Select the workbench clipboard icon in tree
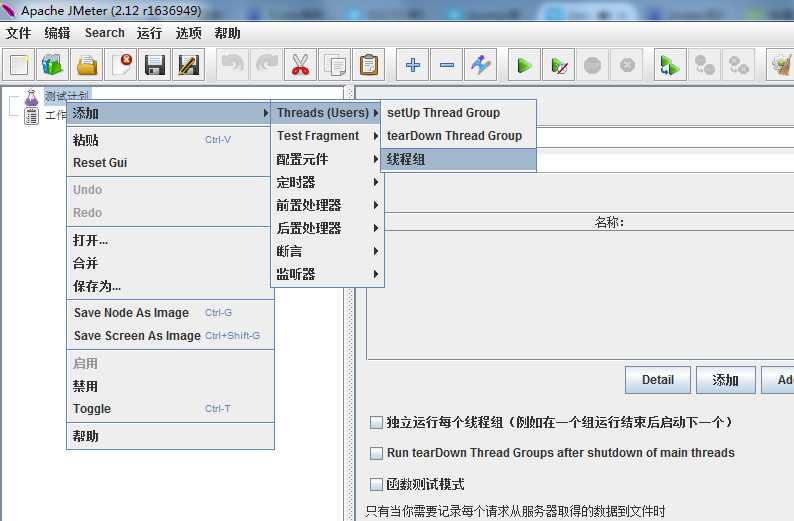 click(31, 116)
